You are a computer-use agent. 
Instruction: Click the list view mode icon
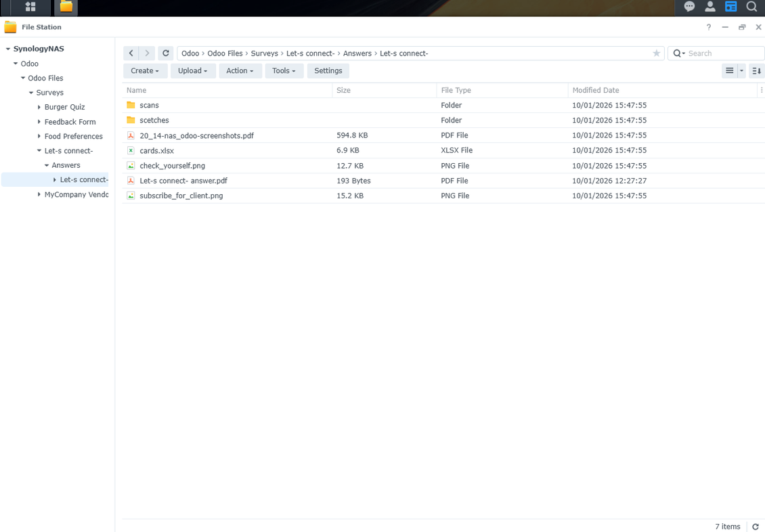coord(729,70)
